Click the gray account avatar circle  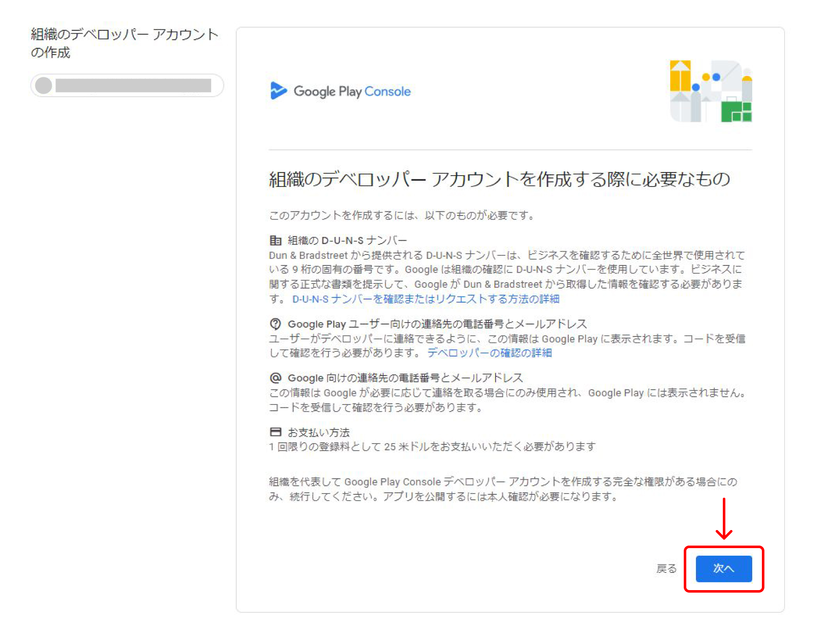(x=44, y=86)
